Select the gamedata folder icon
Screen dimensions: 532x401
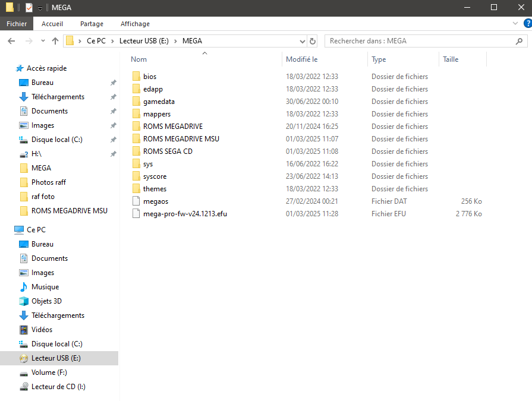pos(136,102)
